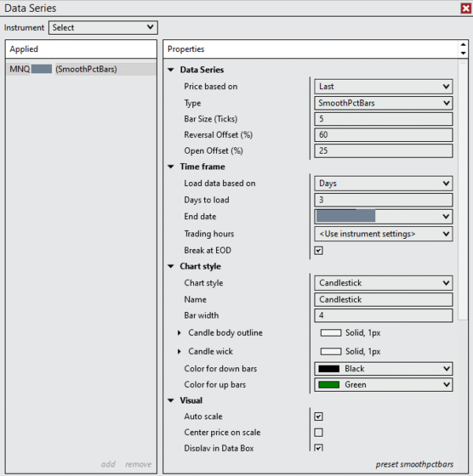Image resolution: width=473 pixels, height=476 pixels.
Task: Open the Type SmoothPctBars dropdown
Action: pyautogui.click(x=383, y=103)
